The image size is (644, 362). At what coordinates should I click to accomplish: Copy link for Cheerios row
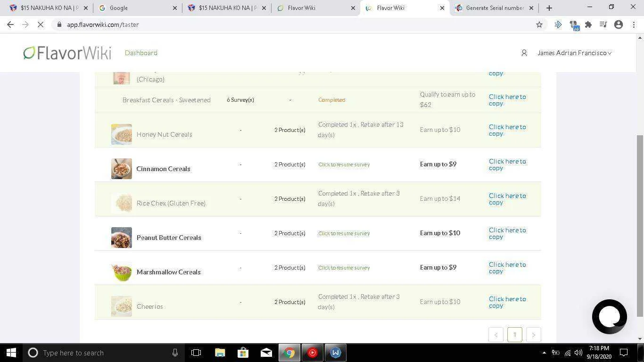click(507, 302)
